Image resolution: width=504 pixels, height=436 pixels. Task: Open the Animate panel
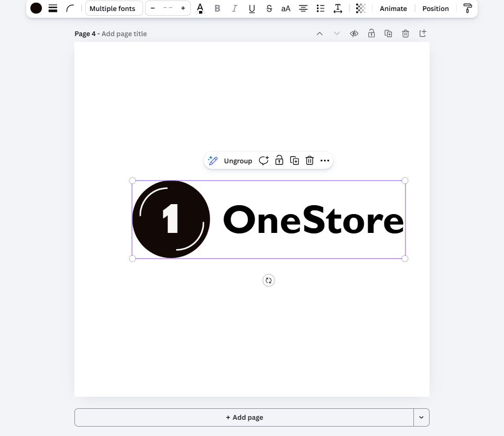pos(393,8)
